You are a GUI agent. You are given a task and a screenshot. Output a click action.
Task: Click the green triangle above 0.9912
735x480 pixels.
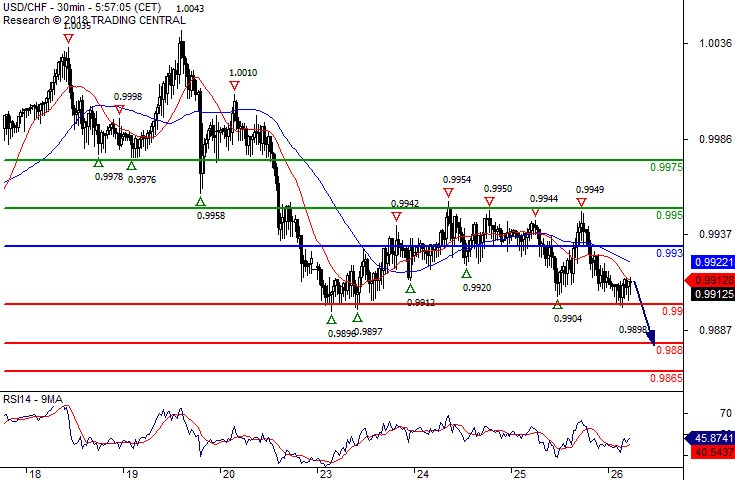(x=411, y=288)
